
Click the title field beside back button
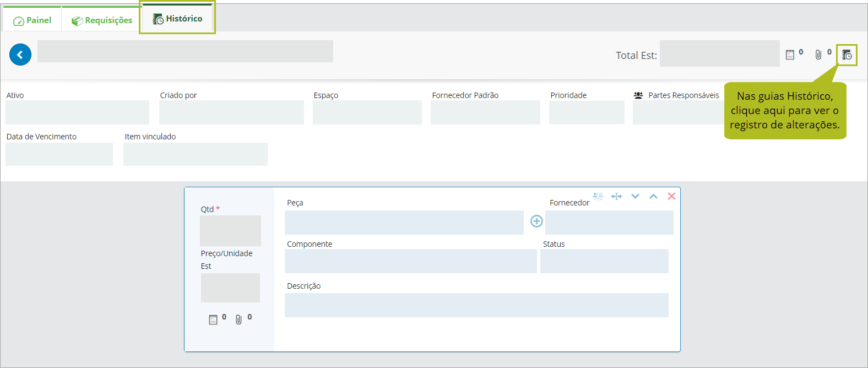coord(185,51)
